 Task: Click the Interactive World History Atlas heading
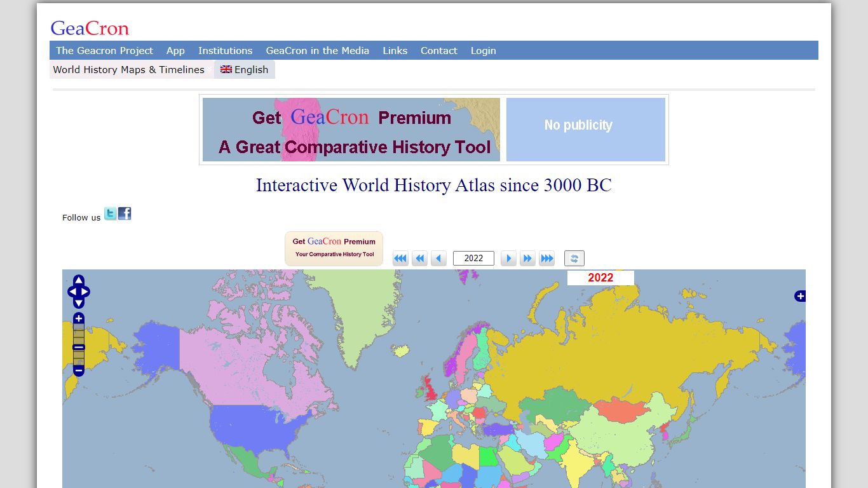click(433, 185)
